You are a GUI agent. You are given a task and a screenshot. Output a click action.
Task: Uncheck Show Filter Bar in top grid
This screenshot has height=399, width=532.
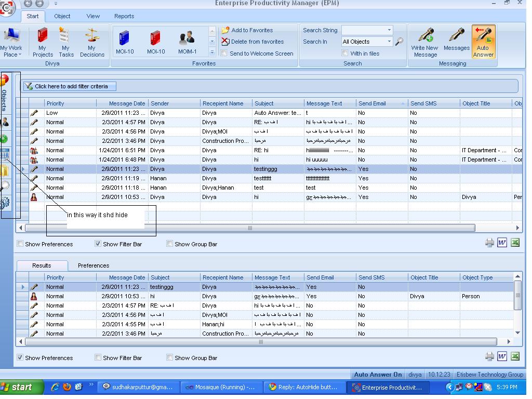[98, 244]
